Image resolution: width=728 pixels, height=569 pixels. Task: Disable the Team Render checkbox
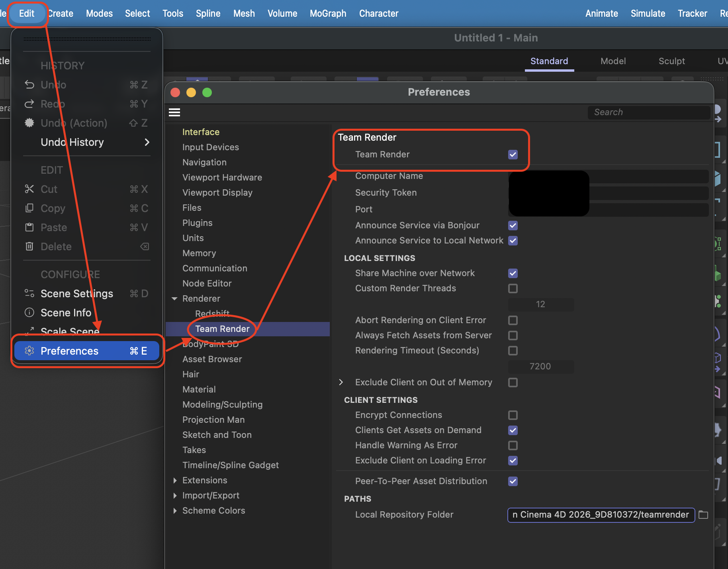(x=513, y=155)
